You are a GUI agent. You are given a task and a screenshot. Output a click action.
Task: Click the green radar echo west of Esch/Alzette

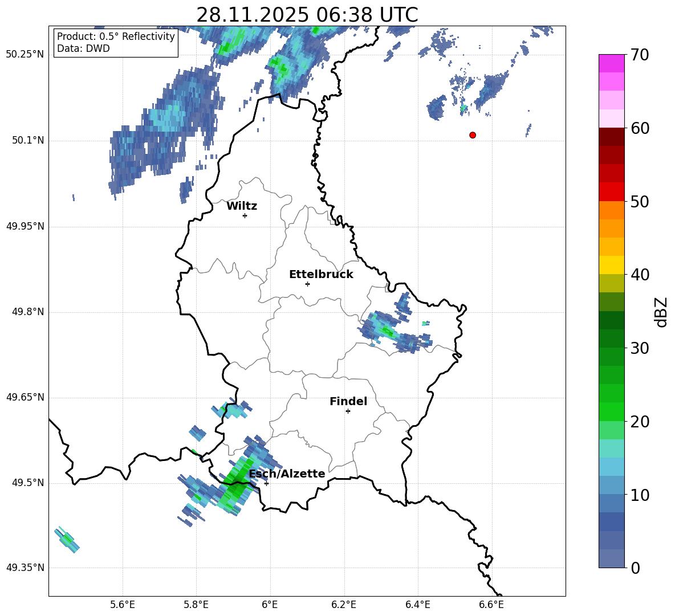(236, 484)
